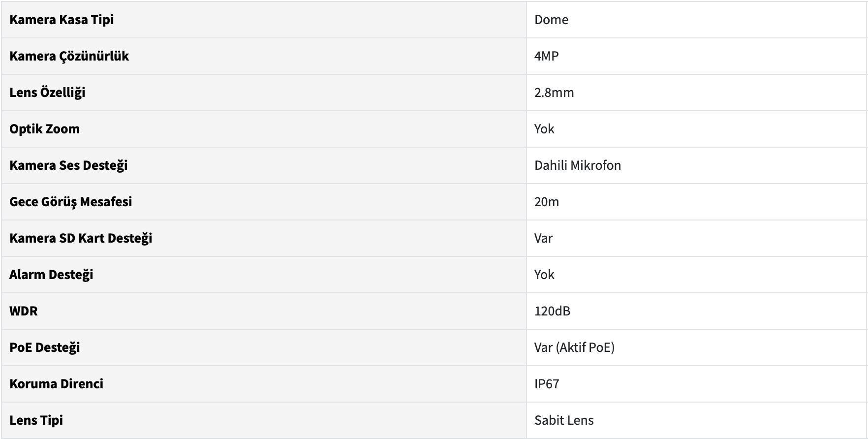Click the Gece Görüş Mesafesi label
The width and height of the screenshot is (868, 439).
point(70,202)
